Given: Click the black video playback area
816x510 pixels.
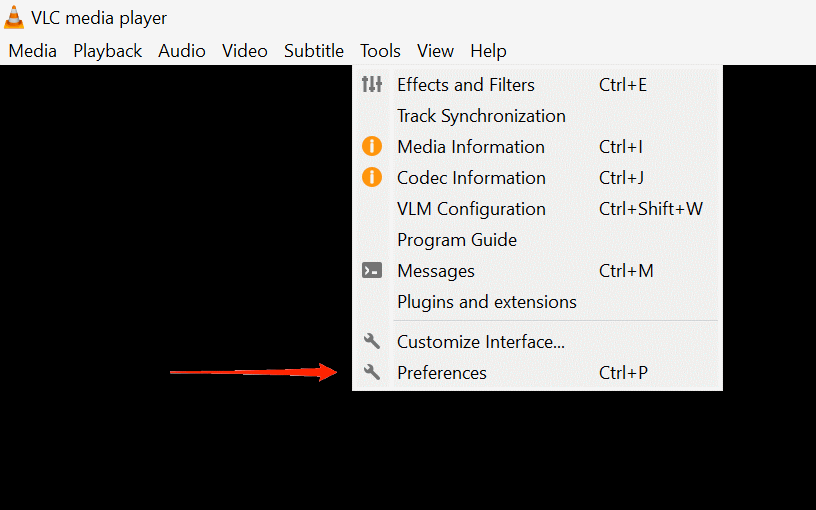Looking at the screenshot, I should click(170, 250).
